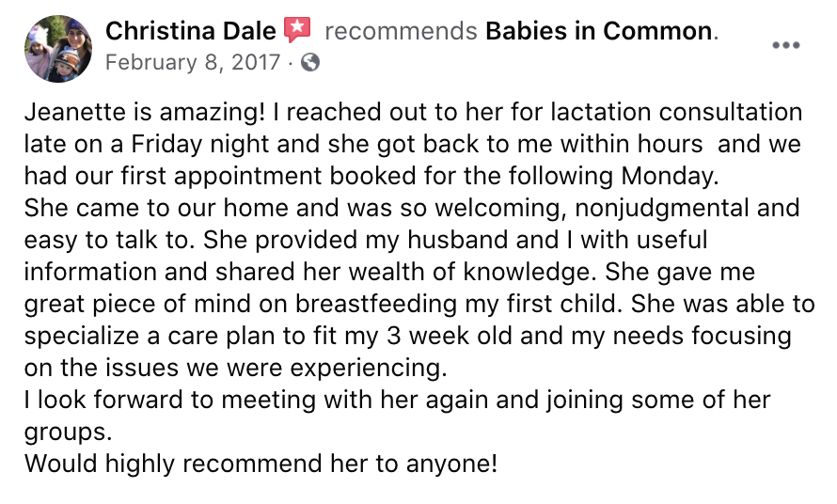Click the line starting "information and shared"
Viewport: 837px width, 504px height.
click(389, 273)
